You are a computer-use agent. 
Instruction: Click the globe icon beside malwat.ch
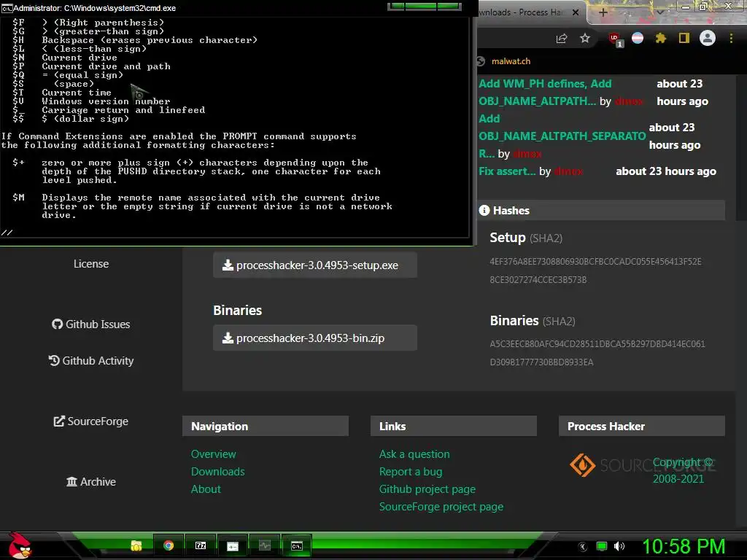[481, 61]
